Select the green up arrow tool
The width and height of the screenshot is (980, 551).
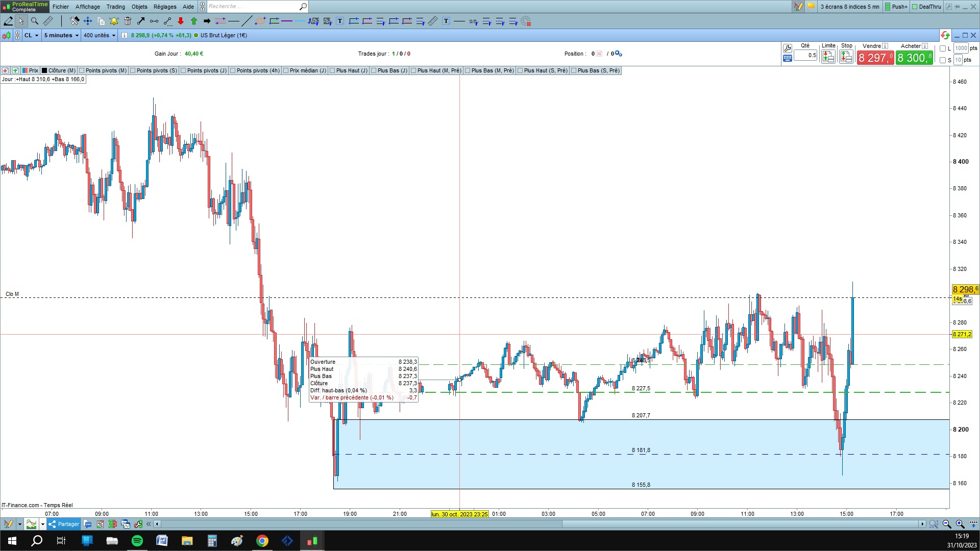194,21
